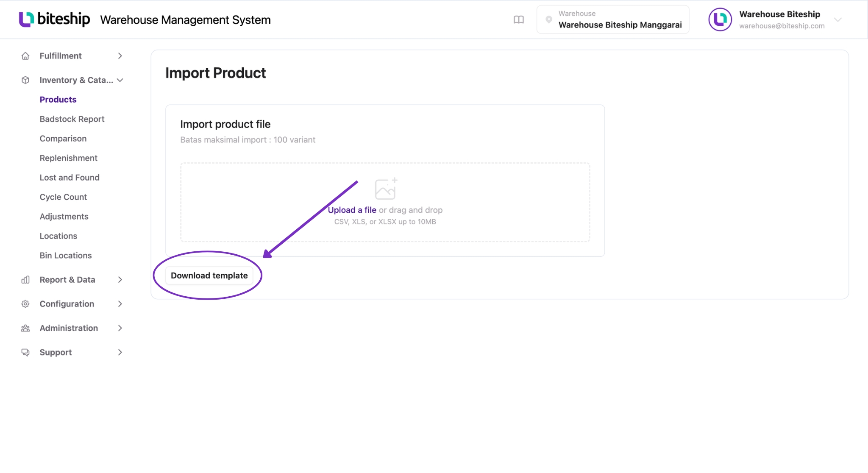
Task: Click the CSV, XLS, or XLSX hint text
Action: pyautogui.click(x=385, y=222)
